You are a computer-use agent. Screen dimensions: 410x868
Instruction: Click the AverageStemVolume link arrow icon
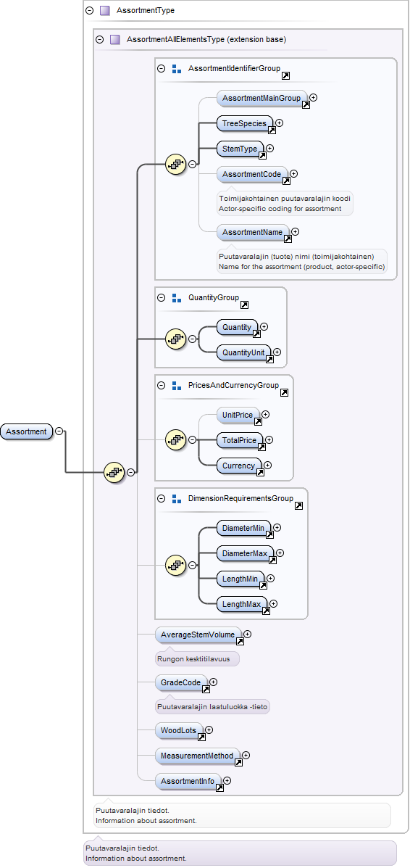(240, 642)
